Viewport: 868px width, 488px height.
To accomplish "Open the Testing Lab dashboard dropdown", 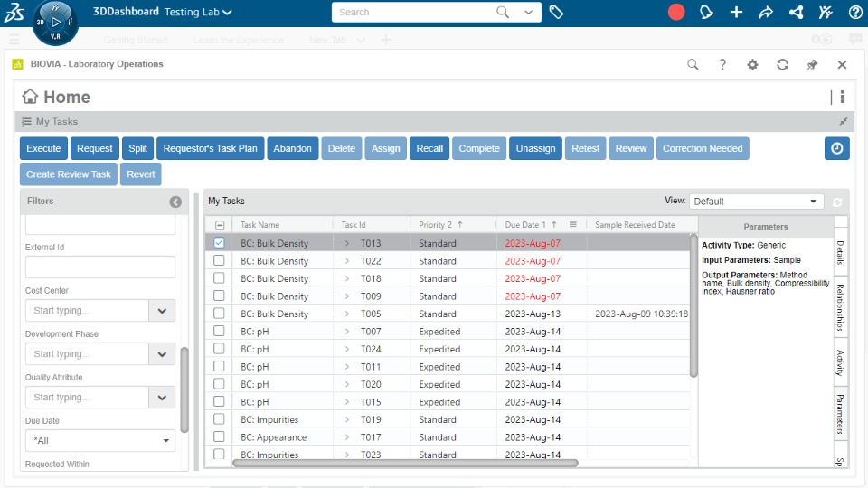I will (x=227, y=12).
